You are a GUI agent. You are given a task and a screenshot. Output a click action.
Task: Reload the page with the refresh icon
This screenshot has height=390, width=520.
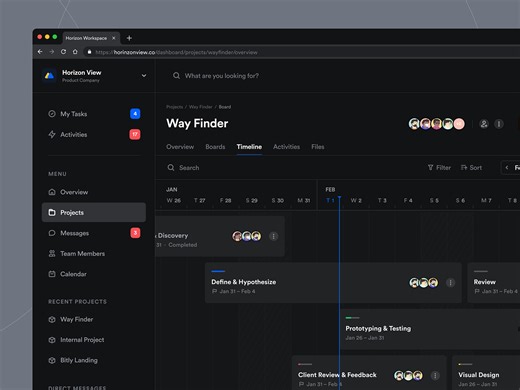[63, 52]
